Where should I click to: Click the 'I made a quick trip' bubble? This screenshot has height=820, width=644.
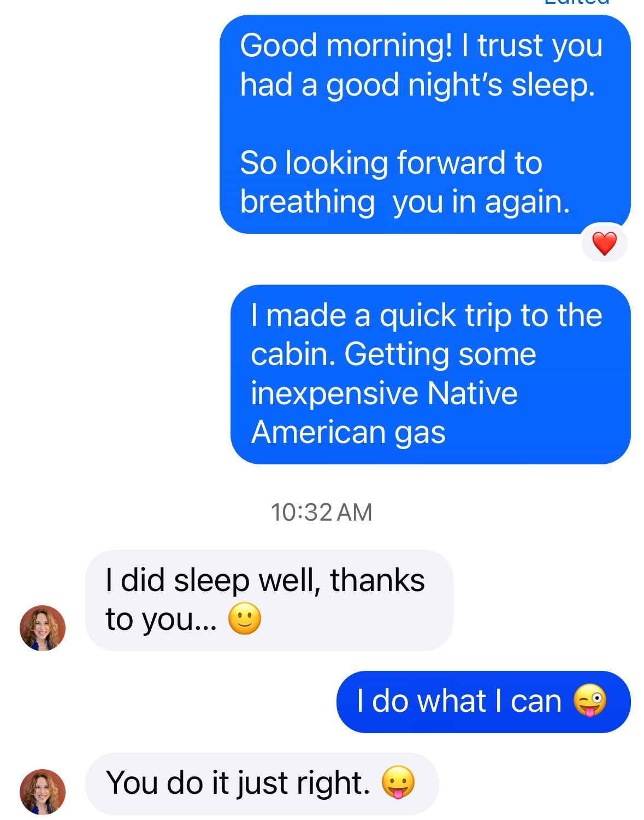[430, 374]
